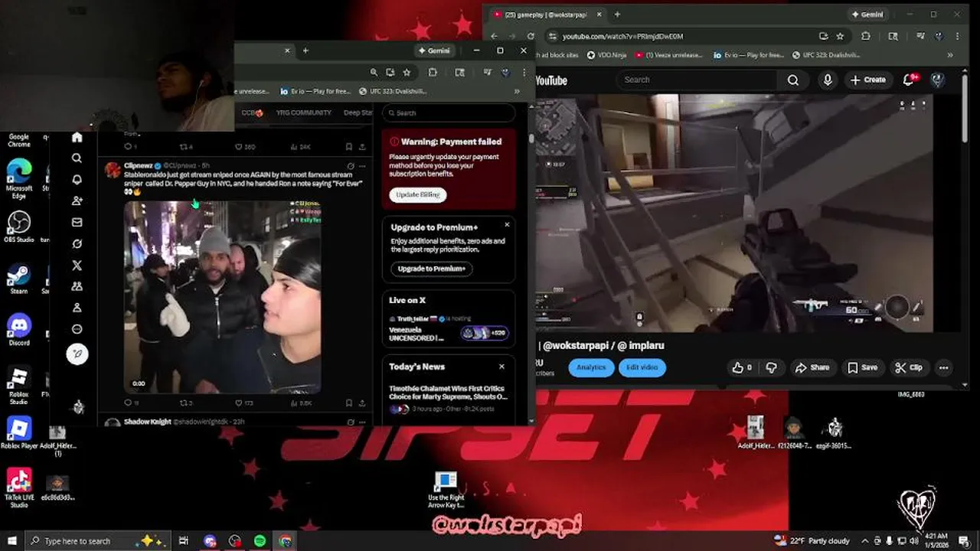Open Roblox Player desktop icon

[19, 432]
